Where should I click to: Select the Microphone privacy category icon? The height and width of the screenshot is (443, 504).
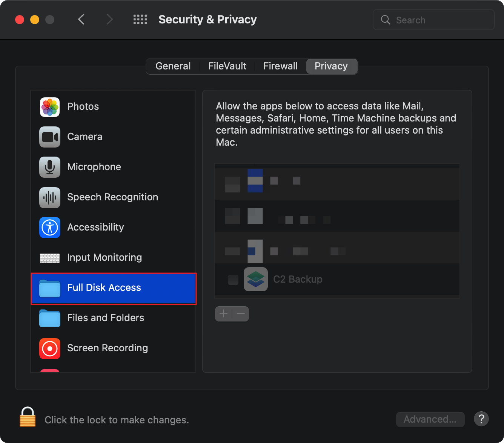pos(49,167)
